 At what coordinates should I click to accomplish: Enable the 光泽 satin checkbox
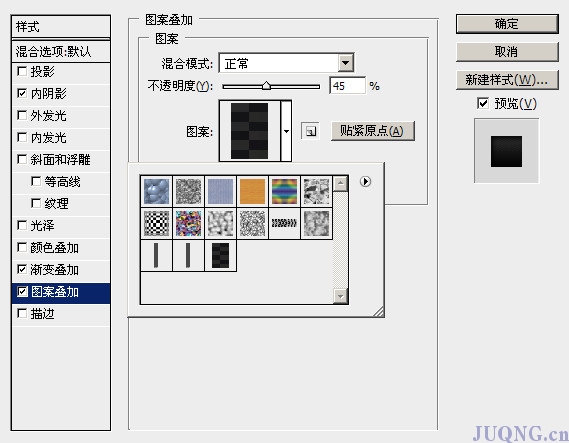tap(22, 225)
